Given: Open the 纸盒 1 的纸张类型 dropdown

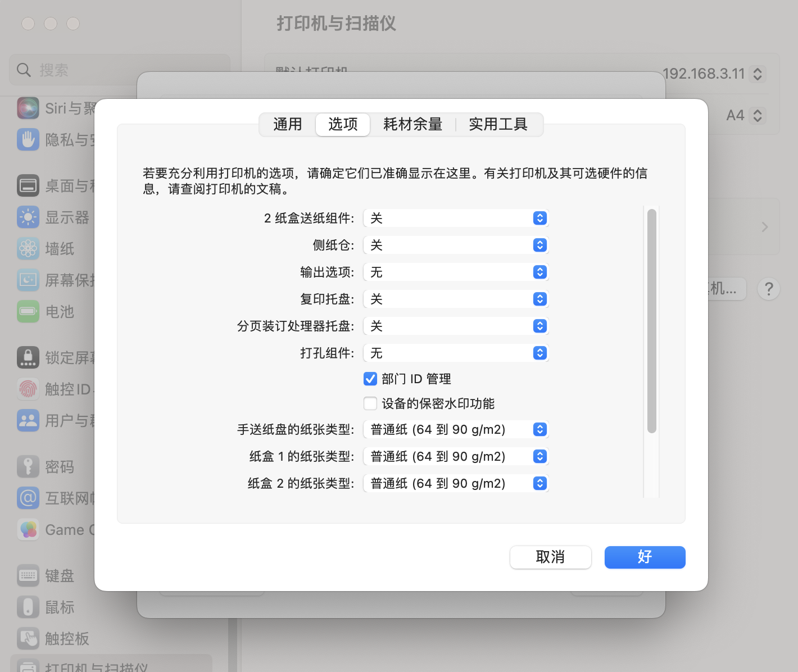Looking at the screenshot, I should [x=456, y=456].
